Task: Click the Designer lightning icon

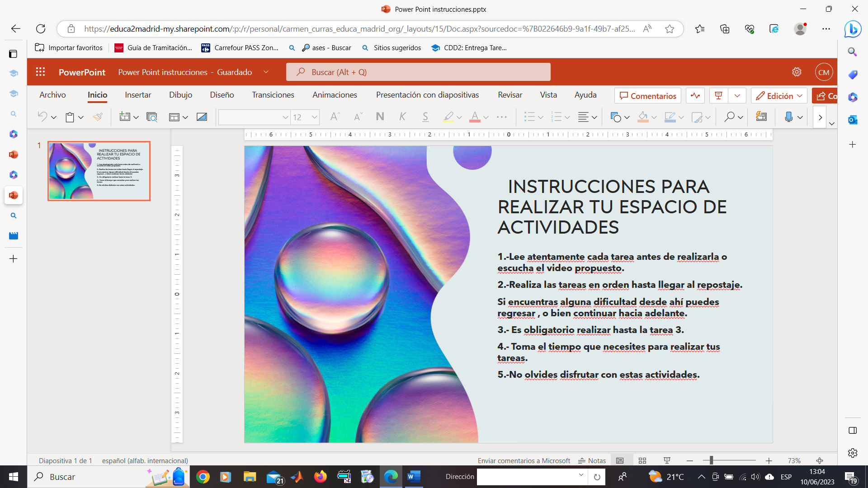Action: click(761, 117)
